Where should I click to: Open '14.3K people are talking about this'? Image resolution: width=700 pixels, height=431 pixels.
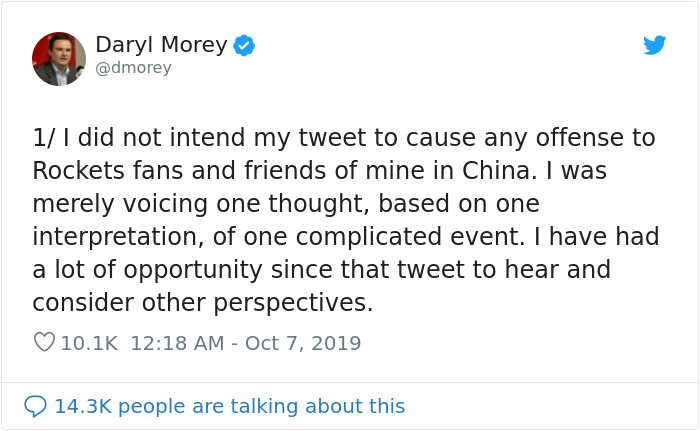coord(229,406)
